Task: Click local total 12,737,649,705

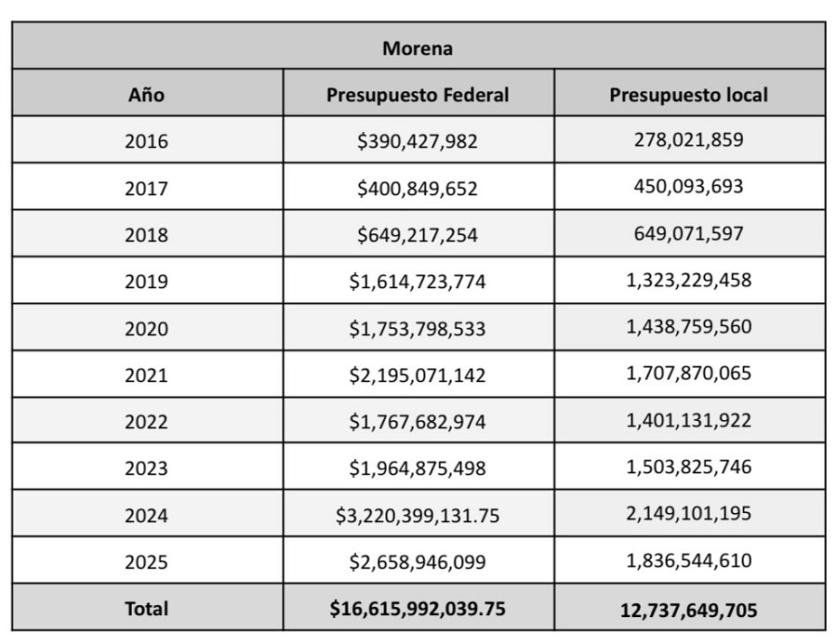Action: 688,610
